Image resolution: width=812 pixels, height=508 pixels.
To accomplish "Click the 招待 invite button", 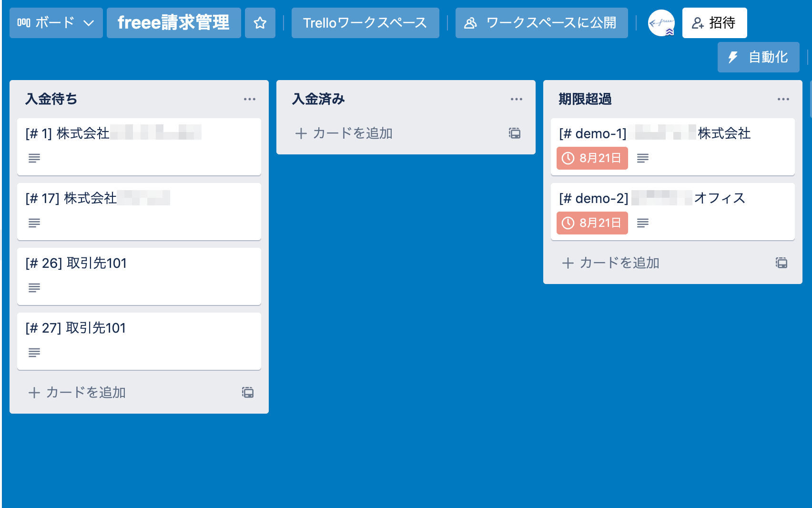I will [x=714, y=23].
